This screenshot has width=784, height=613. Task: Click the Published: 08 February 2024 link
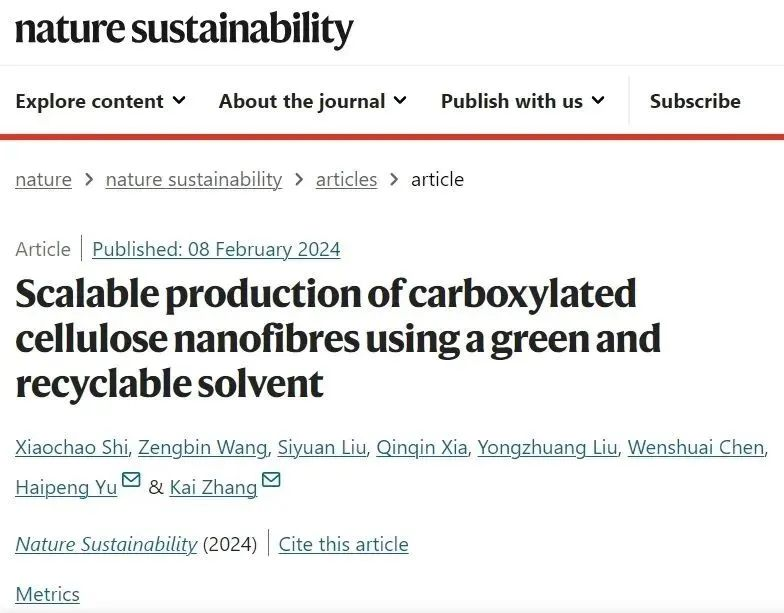tap(216, 249)
